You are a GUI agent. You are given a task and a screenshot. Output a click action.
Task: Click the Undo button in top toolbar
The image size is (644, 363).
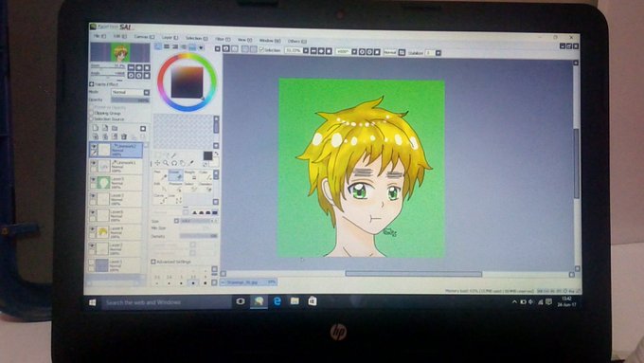tap(225, 48)
